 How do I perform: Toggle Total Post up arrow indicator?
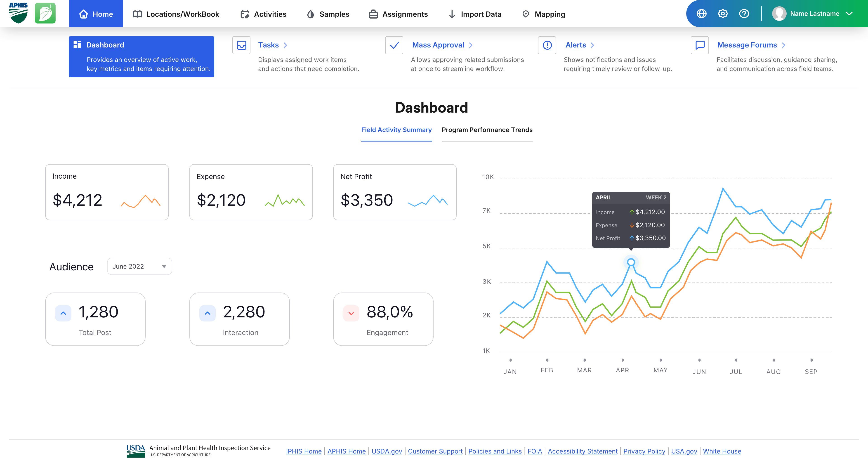(x=63, y=313)
